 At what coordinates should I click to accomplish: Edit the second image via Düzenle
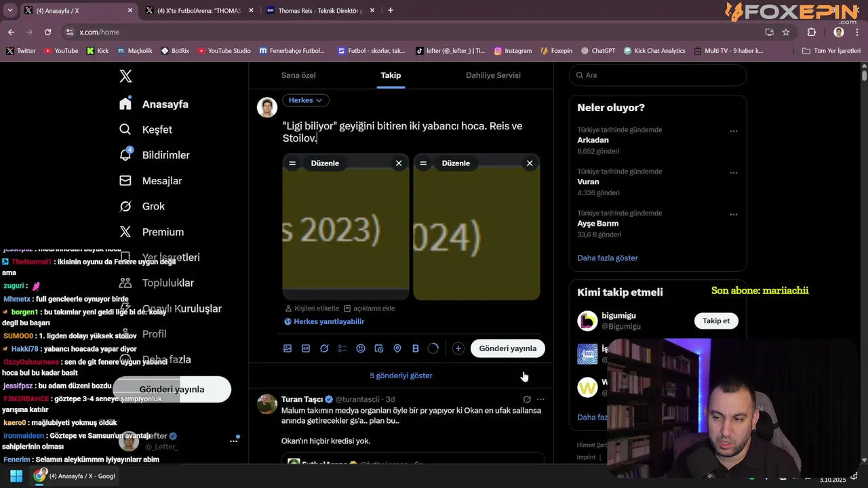click(456, 163)
